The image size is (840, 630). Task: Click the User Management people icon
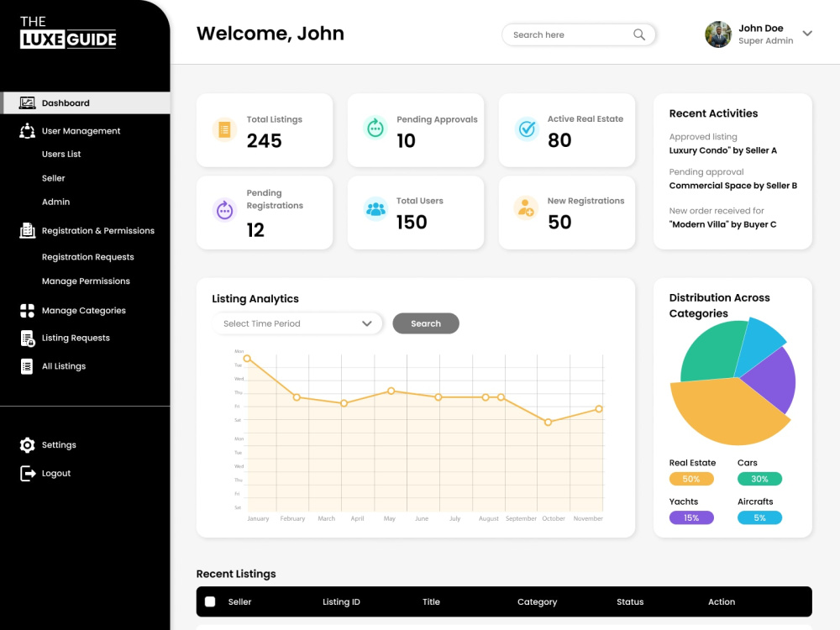coord(28,131)
